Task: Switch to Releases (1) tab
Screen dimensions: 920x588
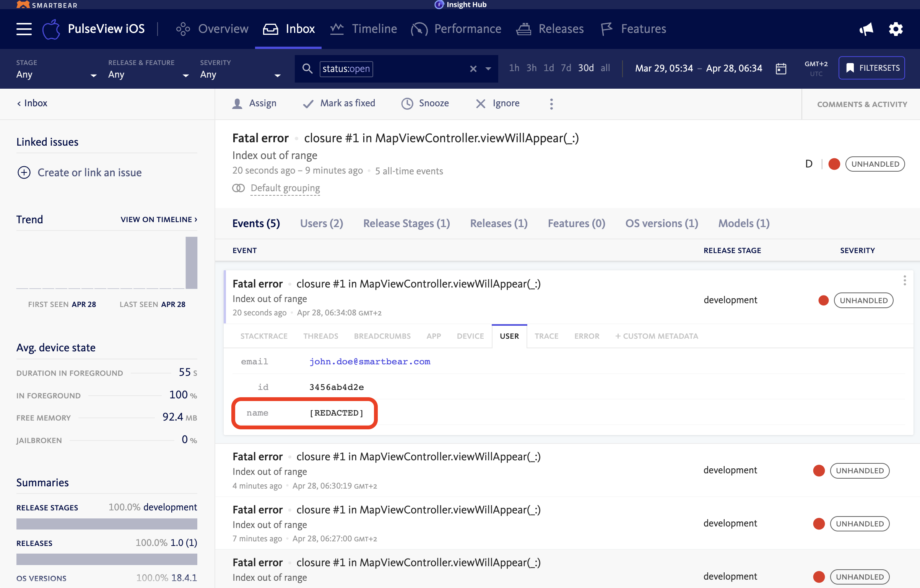Action: pyautogui.click(x=499, y=223)
